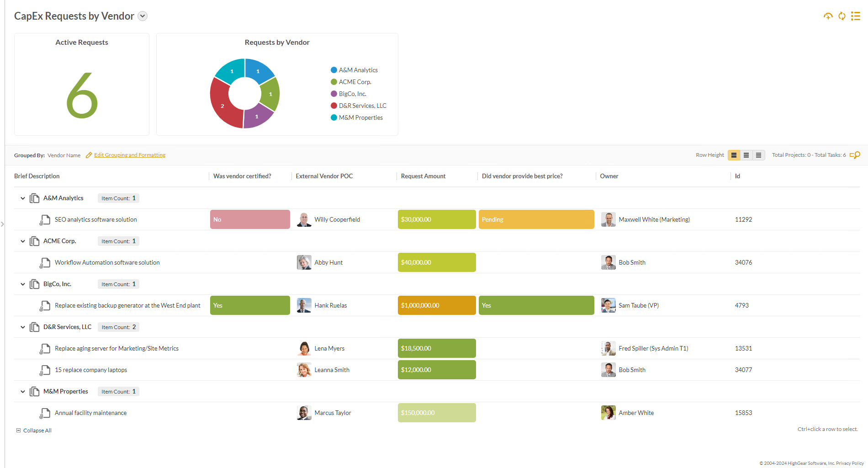Click the D&R Services, LLC legend color dot
The image size is (868, 468).
(334, 106)
